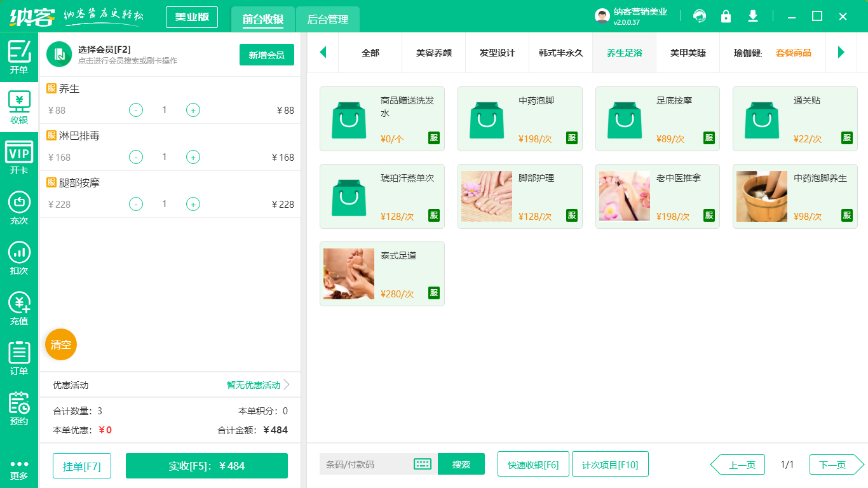
Task: Switch to the 后台管理 tab
Action: [x=327, y=19]
